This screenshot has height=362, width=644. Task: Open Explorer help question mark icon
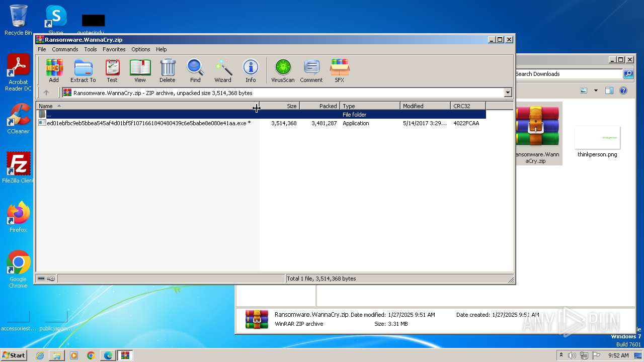pyautogui.click(x=623, y=91)
